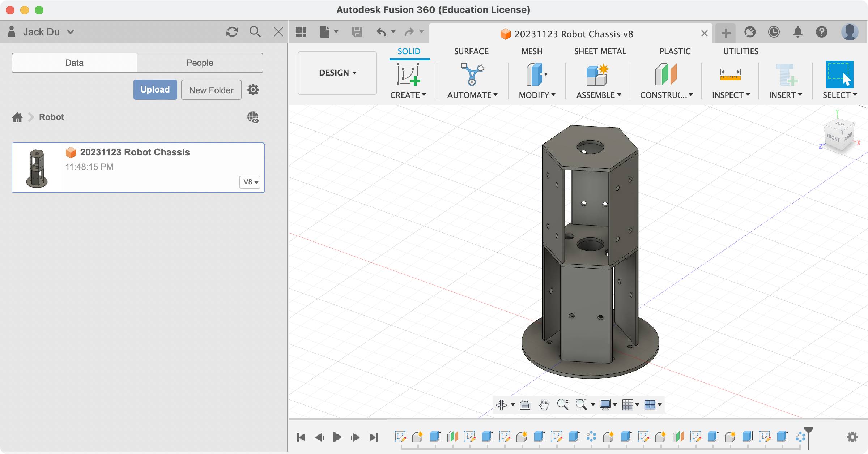Open the Extensions icon in top bar

pyautogui.click(x=750, y=32)
